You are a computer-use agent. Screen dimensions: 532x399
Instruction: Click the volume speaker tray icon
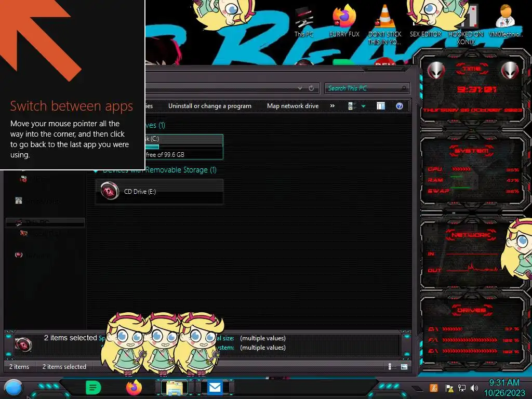(x=474, y=388)
